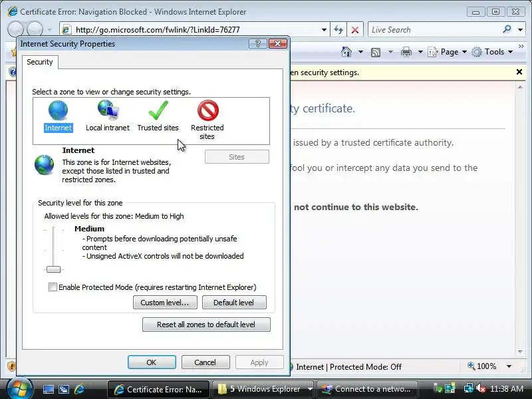Click the security level slider thumb
Screen dimensions: 532x399
point(54,269)
